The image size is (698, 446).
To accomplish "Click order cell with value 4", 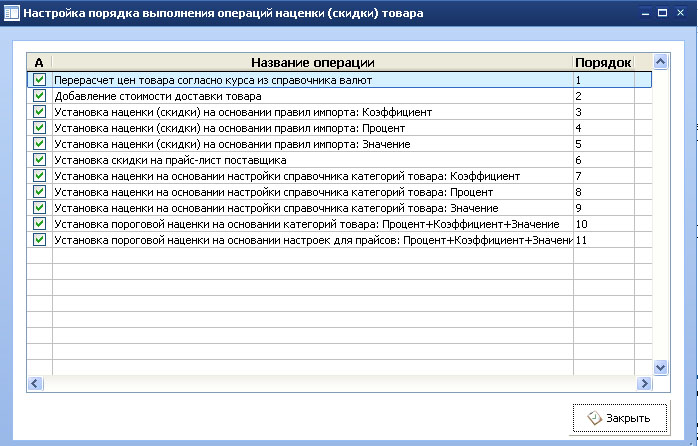I will (604, 128).
